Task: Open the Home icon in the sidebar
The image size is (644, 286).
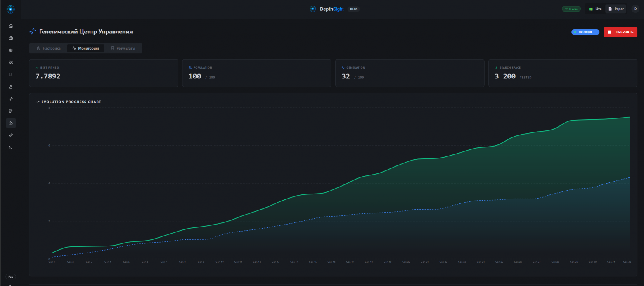Action: (x=11, y=26)
